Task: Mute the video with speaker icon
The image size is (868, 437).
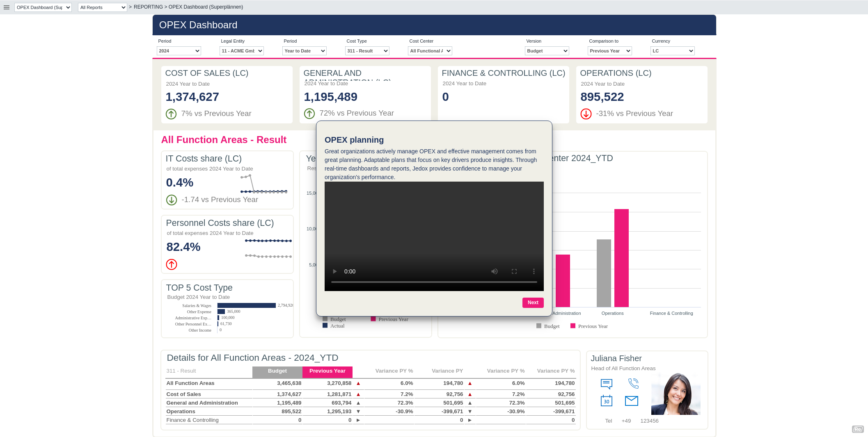Action: [x=495, y=271]
